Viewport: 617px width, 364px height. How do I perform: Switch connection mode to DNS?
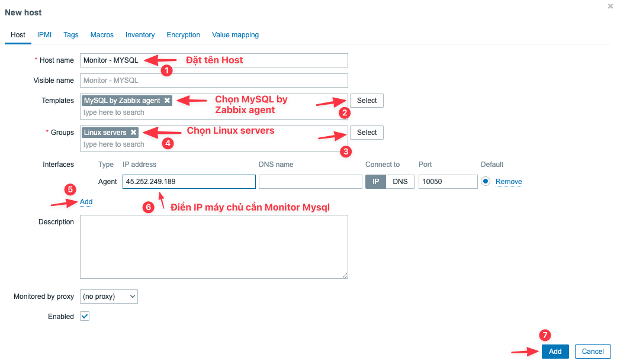(x=401, y=181)
